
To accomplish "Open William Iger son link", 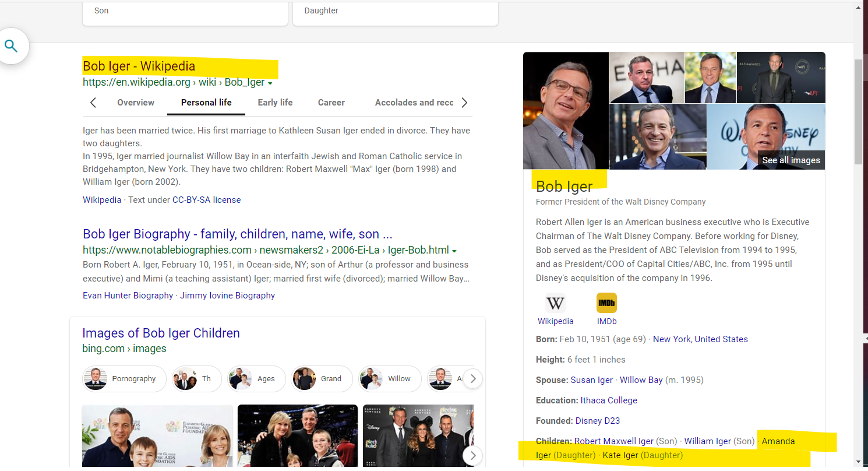I will tap(707, 441).
